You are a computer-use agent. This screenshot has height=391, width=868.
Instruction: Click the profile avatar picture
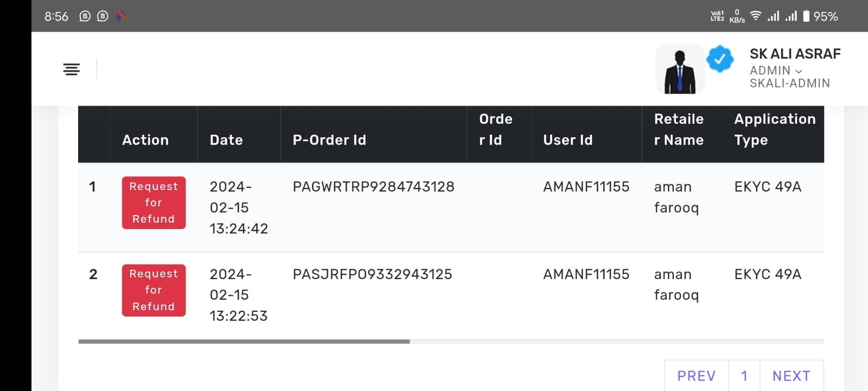pyautogui.click(x=680, y=69)
